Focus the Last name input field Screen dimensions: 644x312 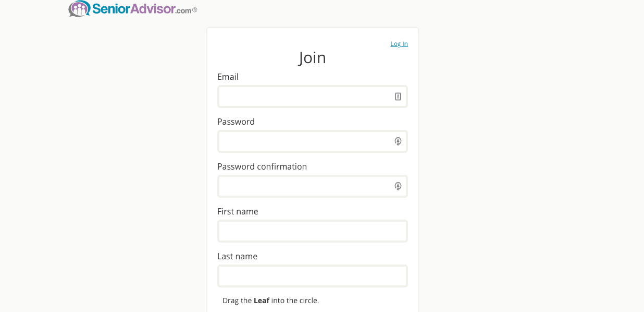(x=312, y=276)
